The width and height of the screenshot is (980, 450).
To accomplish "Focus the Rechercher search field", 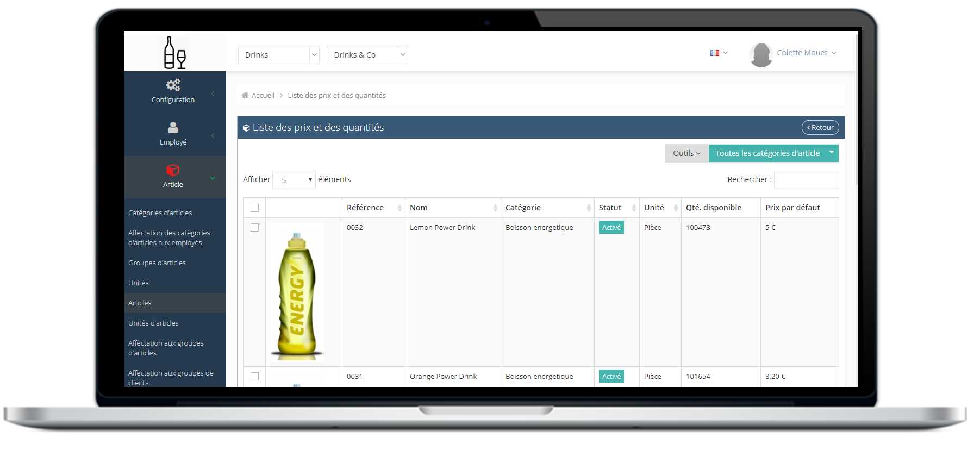I will click(x=806, y=180).
